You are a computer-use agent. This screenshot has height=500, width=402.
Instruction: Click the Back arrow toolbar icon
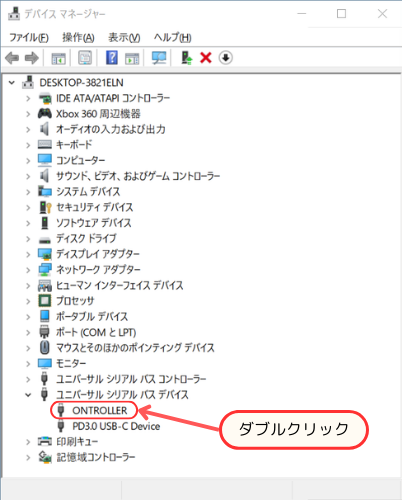click(x=12, y=58)
